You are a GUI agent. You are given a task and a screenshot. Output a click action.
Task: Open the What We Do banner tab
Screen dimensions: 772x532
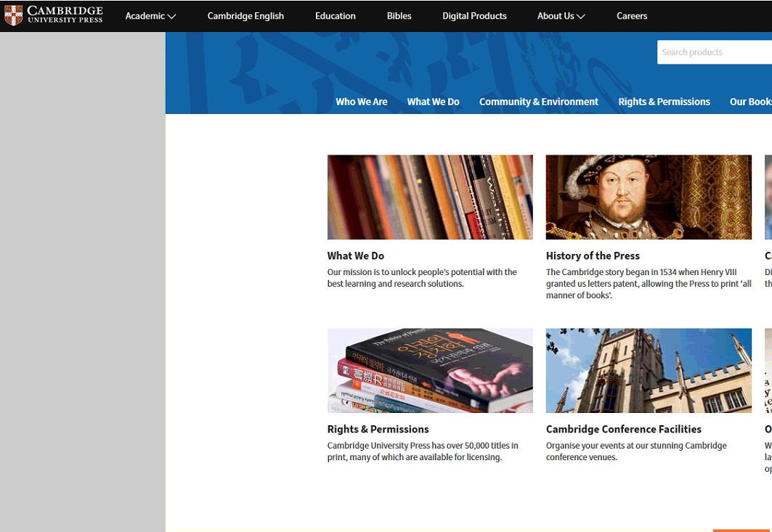click(433, 102)
